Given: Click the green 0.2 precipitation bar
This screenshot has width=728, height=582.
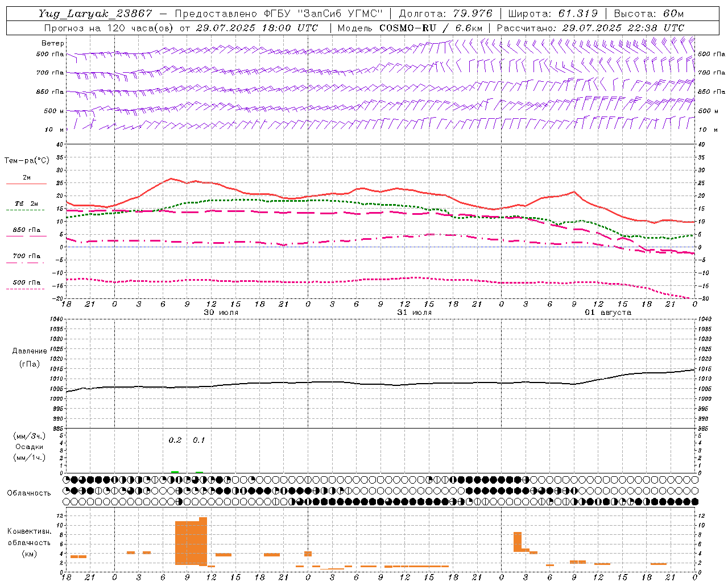Looking at the screenshot, I should [175, 472].
